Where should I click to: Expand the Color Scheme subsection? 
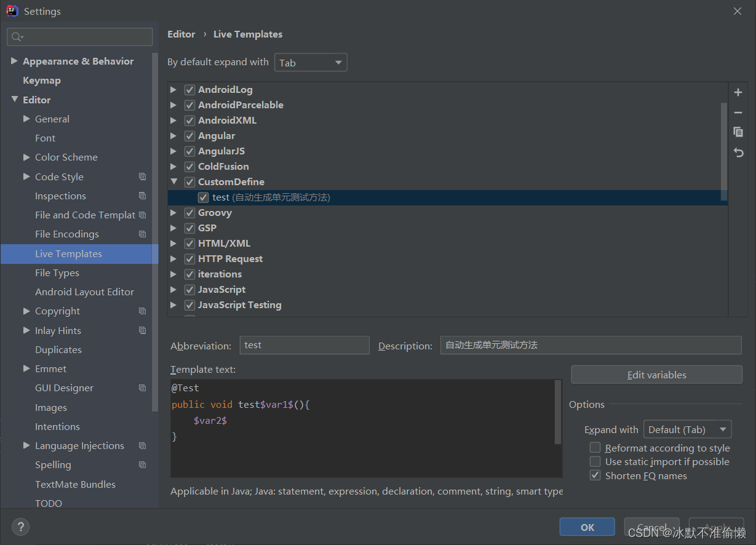tap(26, 157)
